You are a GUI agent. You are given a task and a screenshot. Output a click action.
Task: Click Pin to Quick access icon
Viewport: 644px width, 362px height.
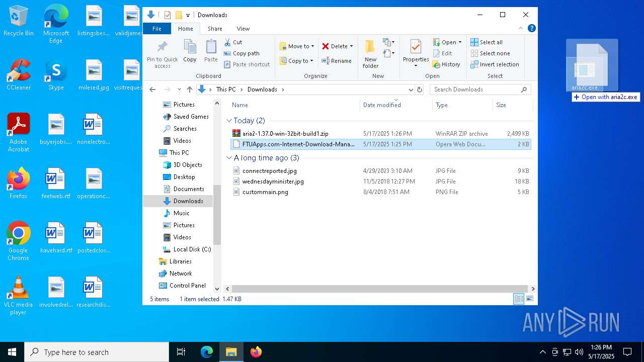tap(162, 54)
